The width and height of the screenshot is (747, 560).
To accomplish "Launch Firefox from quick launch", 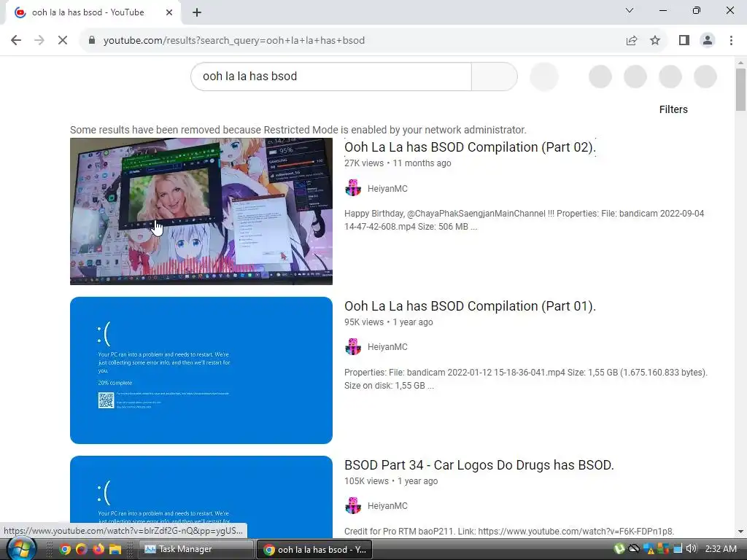I will pos(98,550).
